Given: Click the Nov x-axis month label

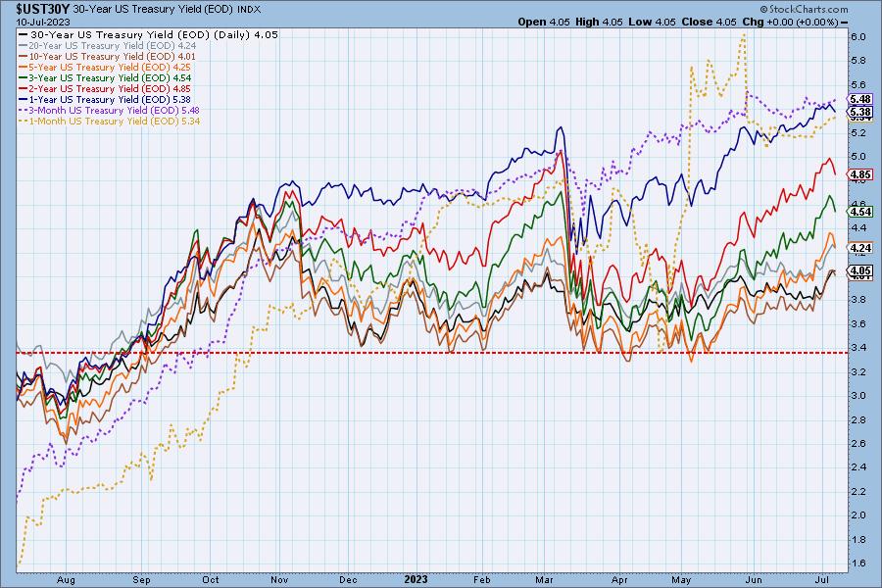Looking at the screenshot, I should (x=279, y=580).
